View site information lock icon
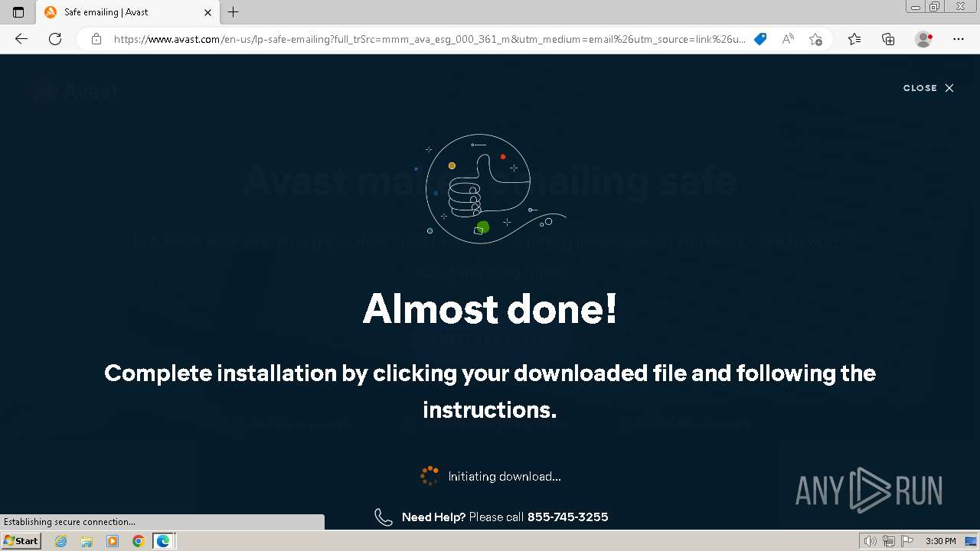This screenshot has height=551, width=980. point(96,39)
